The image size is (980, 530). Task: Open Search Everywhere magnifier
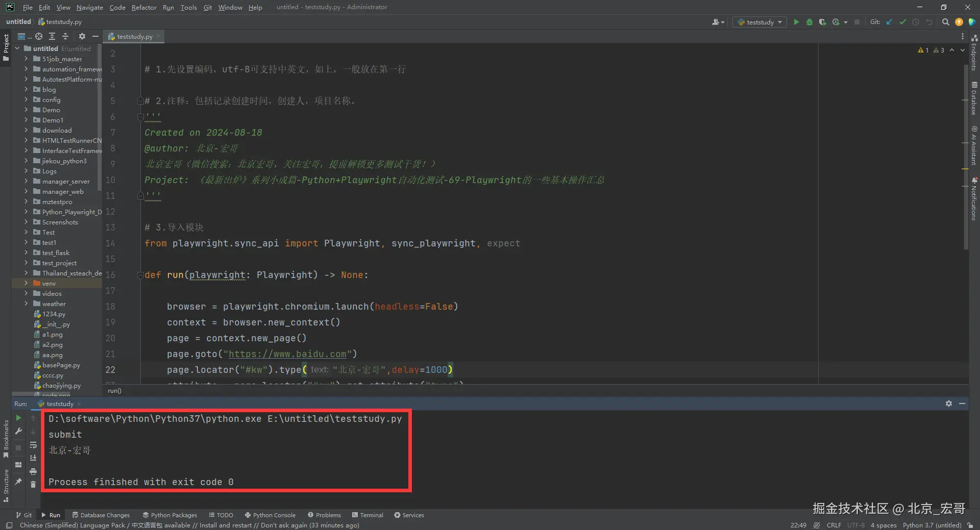pos(945,22)
